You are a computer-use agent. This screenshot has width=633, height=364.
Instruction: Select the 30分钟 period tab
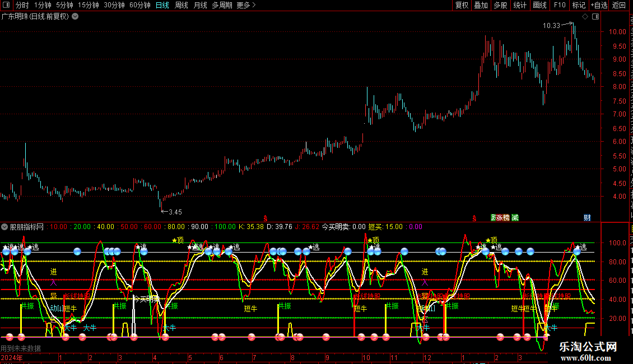click(x=114, y=5)
